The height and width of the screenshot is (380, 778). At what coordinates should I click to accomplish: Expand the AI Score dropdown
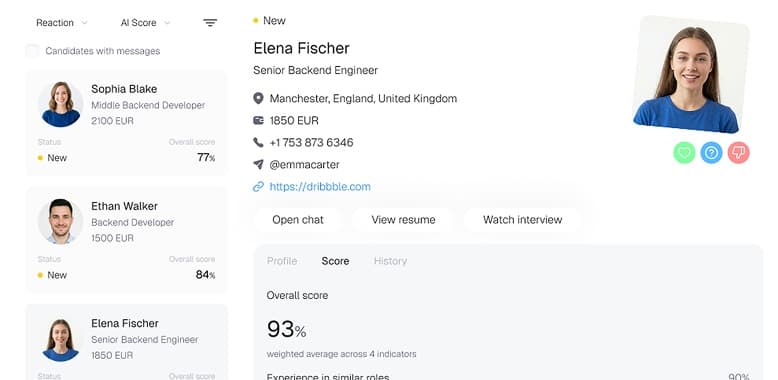coord(145,23)
